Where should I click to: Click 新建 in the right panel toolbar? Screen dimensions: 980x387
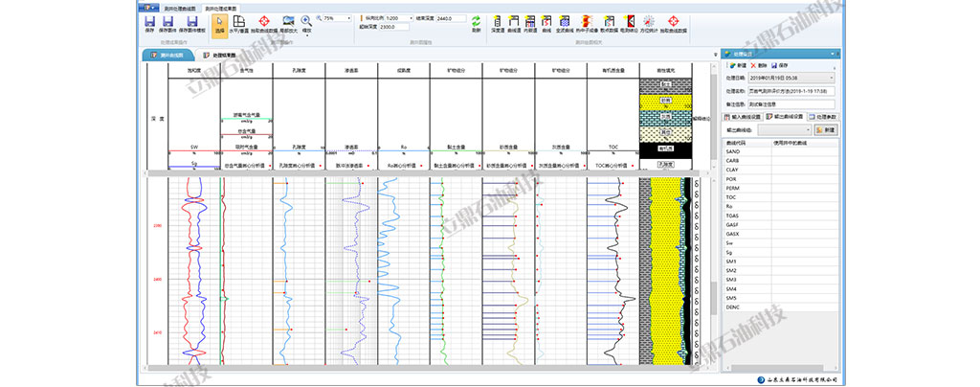(738, 65)
